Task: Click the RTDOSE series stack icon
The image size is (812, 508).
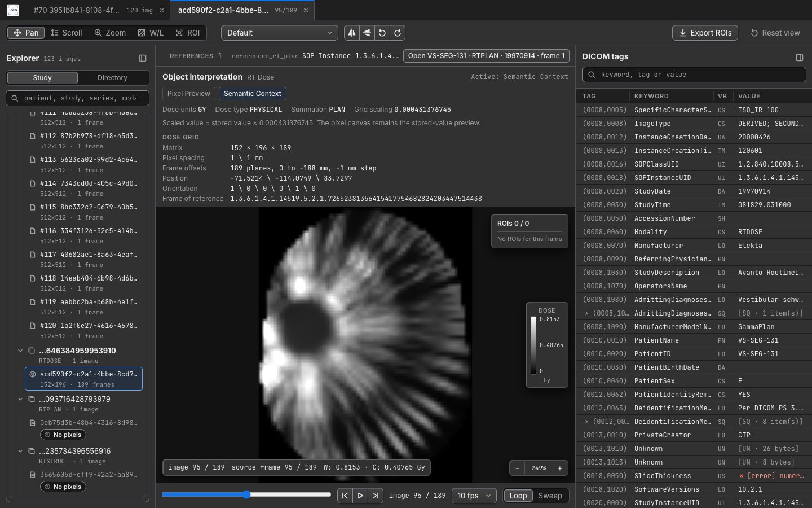Action: (x=32, y=351)
